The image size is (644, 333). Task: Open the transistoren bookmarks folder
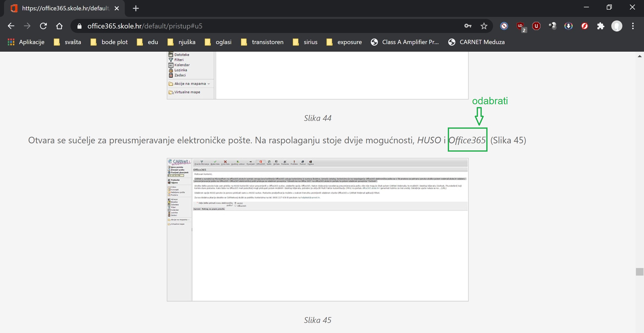click(x=262, y=42)
